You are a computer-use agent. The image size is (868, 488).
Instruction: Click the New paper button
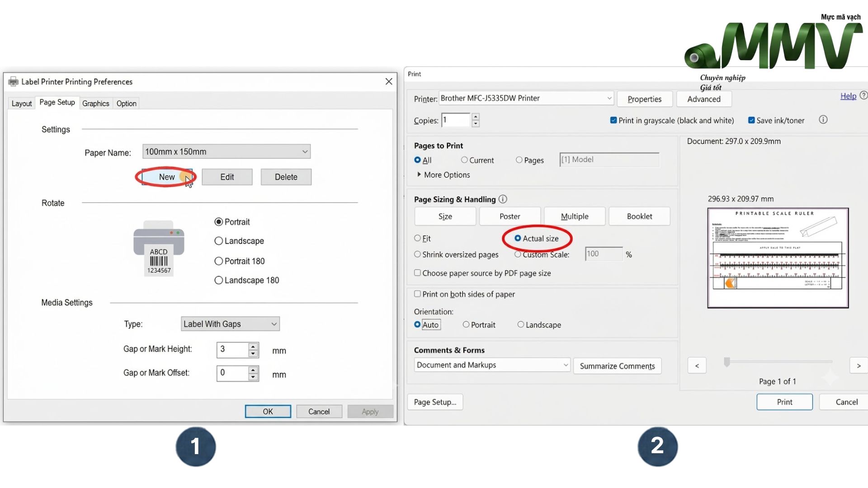(x=167, y=177)
